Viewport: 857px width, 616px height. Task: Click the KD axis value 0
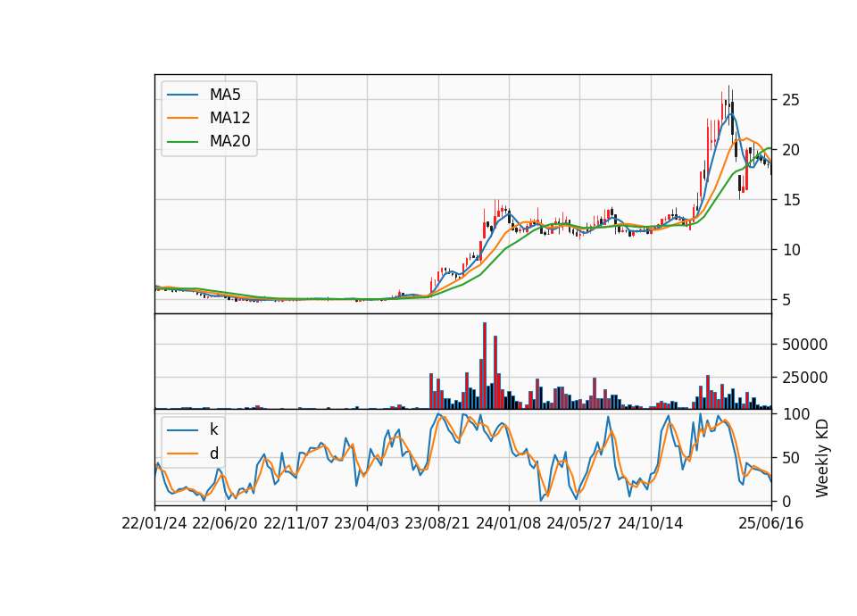787,501
